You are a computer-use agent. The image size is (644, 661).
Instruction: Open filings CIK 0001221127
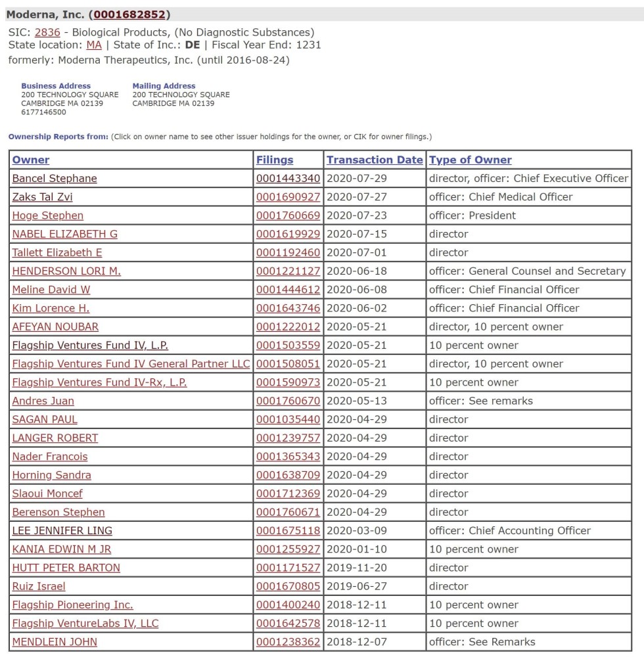pyautogui.click(x=288, y=271)
